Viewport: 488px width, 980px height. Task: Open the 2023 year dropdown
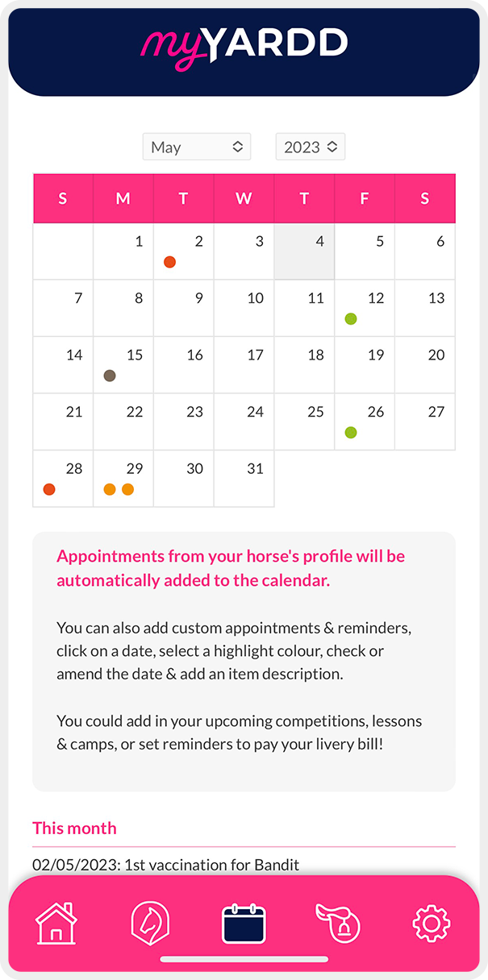coord(311,147)
